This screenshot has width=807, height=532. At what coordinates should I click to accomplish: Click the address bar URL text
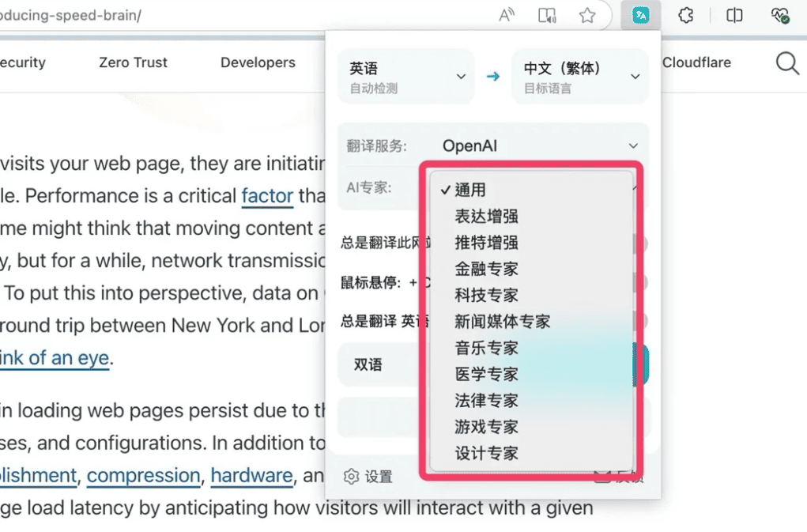click(70, 16)
